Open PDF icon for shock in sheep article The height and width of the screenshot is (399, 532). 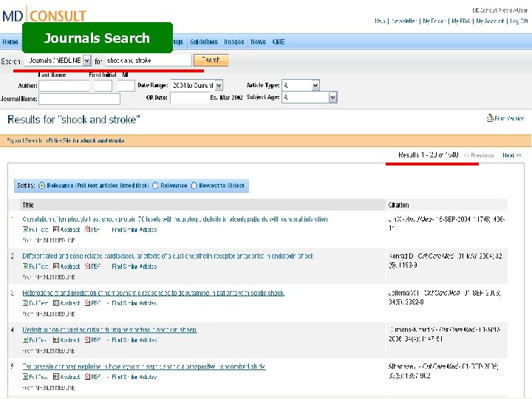(87, 340)
